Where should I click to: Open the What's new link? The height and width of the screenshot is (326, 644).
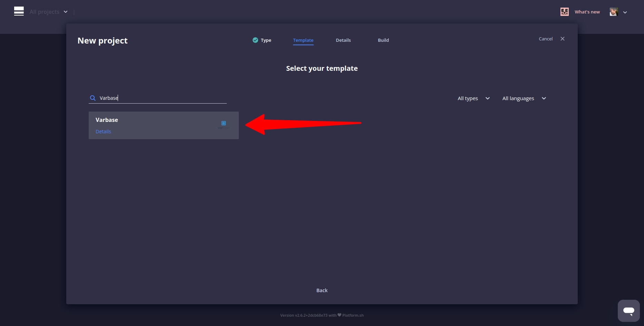pos(587,12)
